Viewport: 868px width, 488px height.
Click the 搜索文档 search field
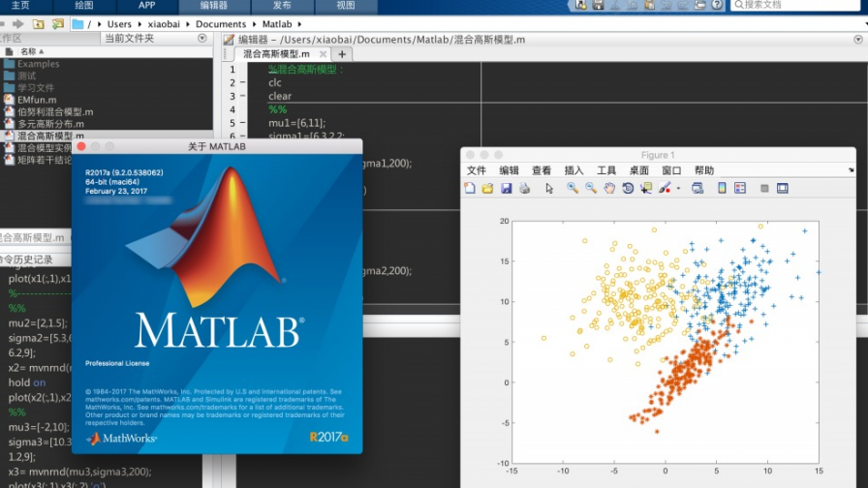click(x=795, y=5)
